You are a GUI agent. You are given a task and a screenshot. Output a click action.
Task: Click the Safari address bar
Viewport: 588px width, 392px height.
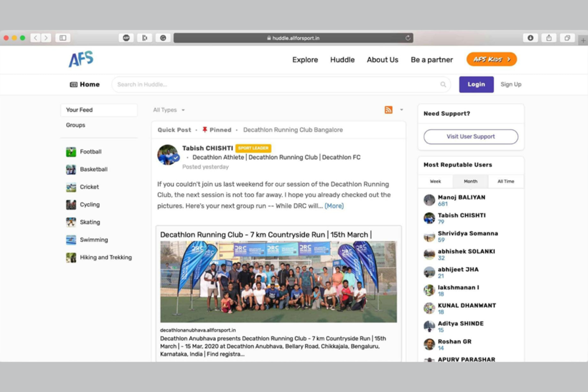click(x=293, y=38)
